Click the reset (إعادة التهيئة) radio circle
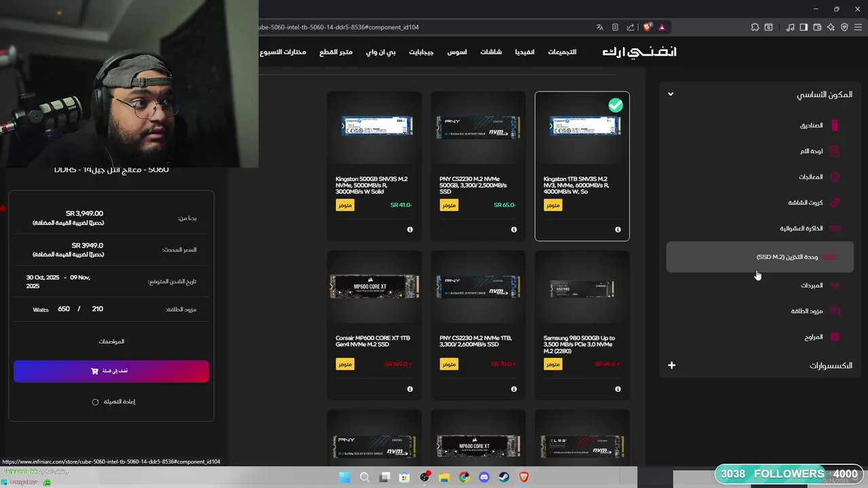The height and width of the screenshot is (488, 868). [96, 402]
